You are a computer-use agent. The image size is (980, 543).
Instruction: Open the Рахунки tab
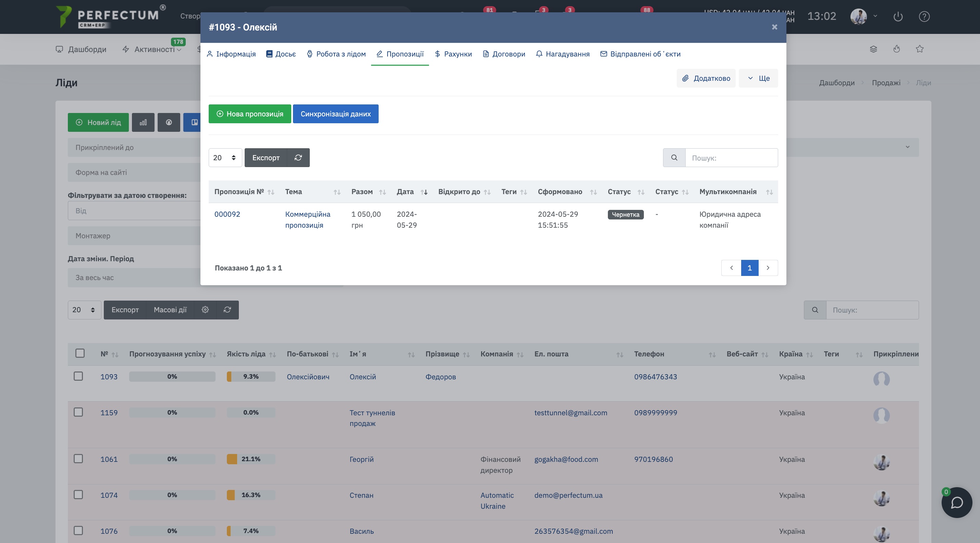point(453,54)
